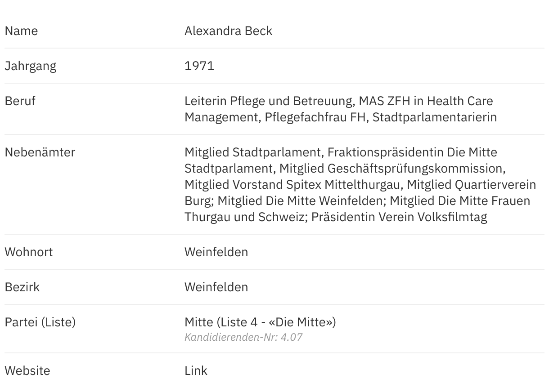Click the Beruf row label
Image resolution: width=549 pixels, height=392 pixels.
coord(20,101)
